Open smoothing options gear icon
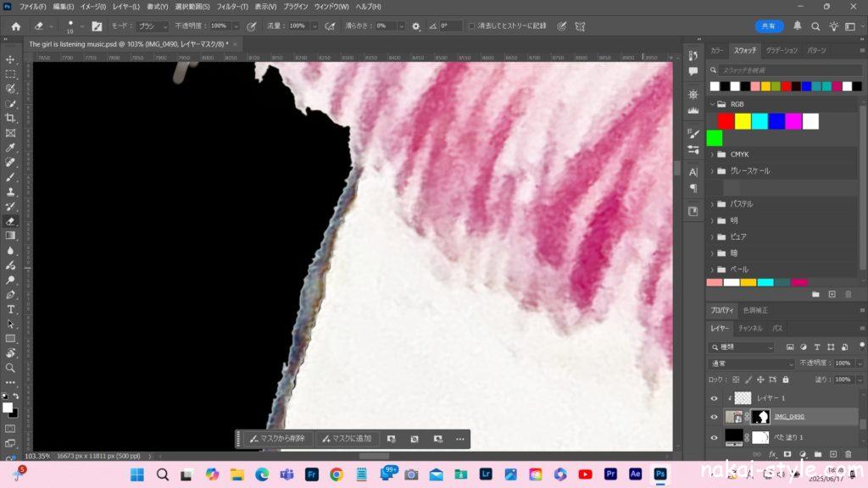Screen dimensions: 868x488 pos(415,26)
